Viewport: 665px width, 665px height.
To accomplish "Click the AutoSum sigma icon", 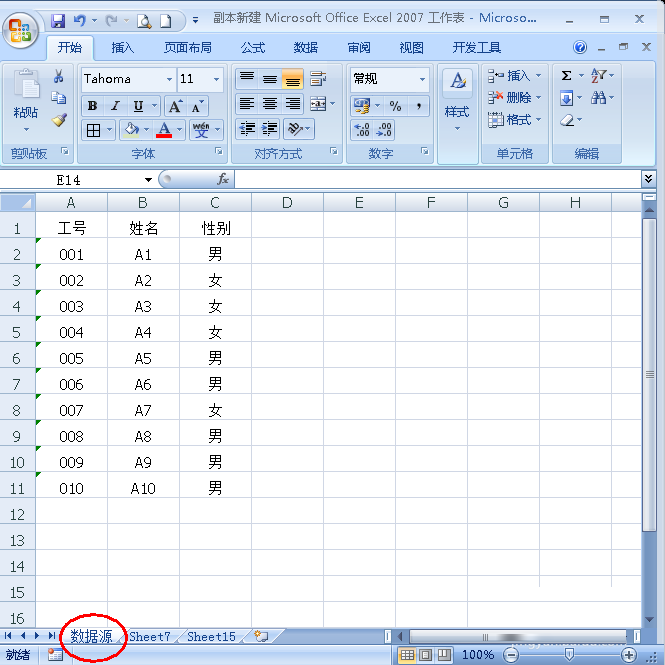I will pyautogui.click(x=566, y=76).
